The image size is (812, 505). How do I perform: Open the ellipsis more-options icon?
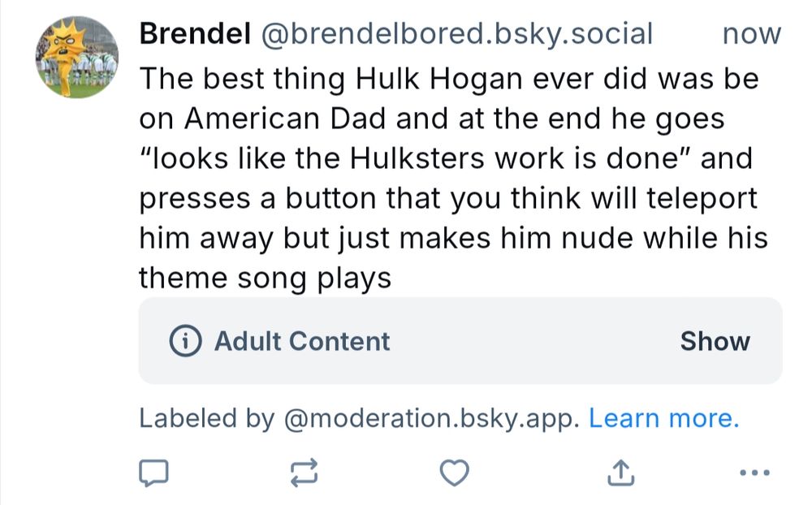tap(755, 472)
